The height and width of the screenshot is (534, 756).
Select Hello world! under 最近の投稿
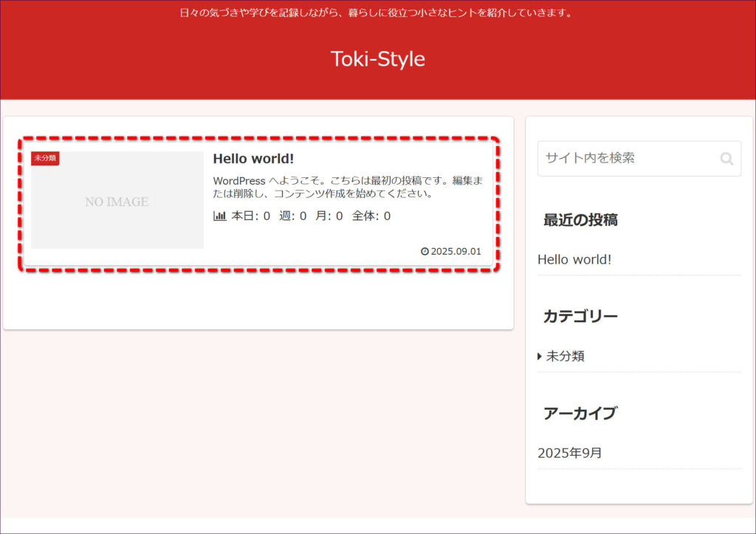pos(574,259)
